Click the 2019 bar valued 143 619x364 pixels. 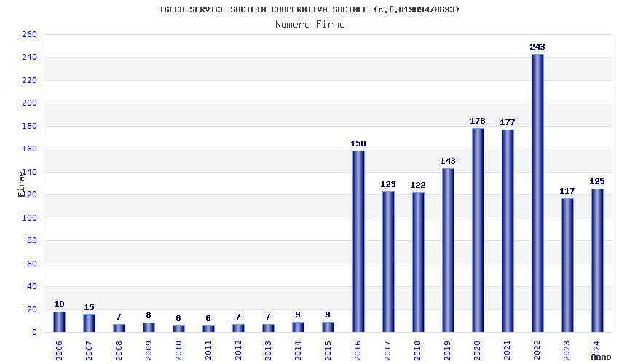pyautogui.click(x=448, y=250)
